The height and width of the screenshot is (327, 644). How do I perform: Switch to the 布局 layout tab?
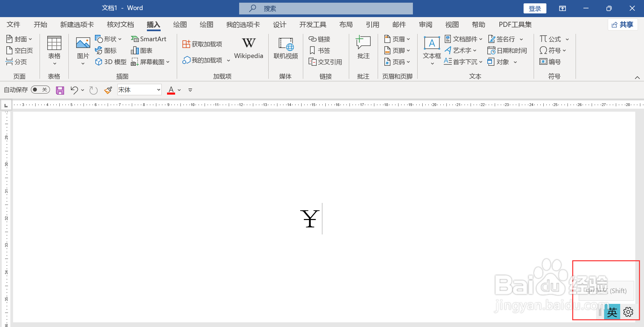(x=346, y=24)
